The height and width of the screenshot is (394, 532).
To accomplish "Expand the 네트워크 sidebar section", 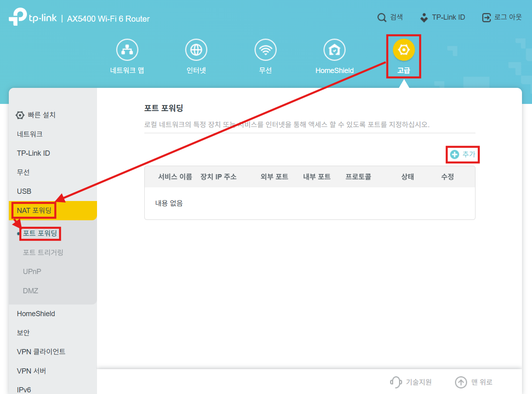I will coord(30,134).
